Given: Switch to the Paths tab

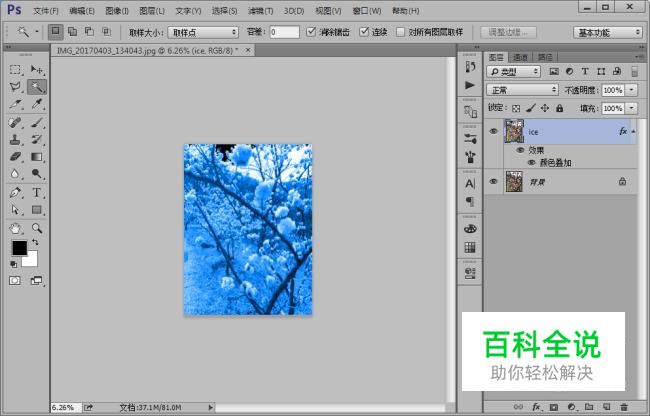Looking at the screenshot, I should click(545, 57).
